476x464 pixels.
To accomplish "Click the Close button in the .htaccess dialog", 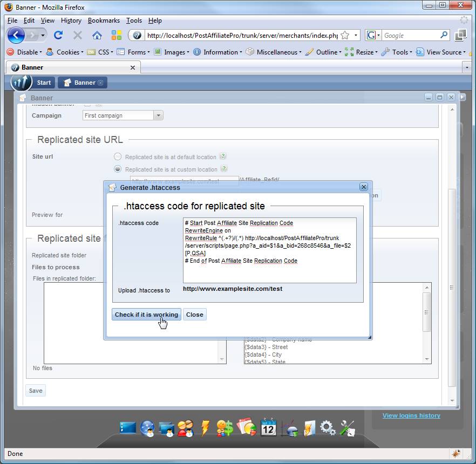I will (x=195, y=315).
